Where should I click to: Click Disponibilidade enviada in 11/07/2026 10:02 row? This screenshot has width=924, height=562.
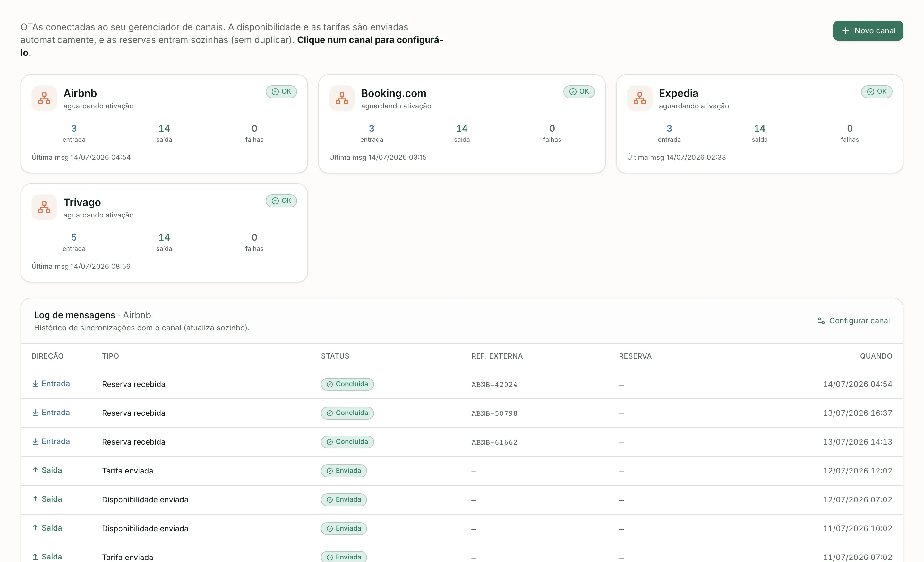(145, 528)
